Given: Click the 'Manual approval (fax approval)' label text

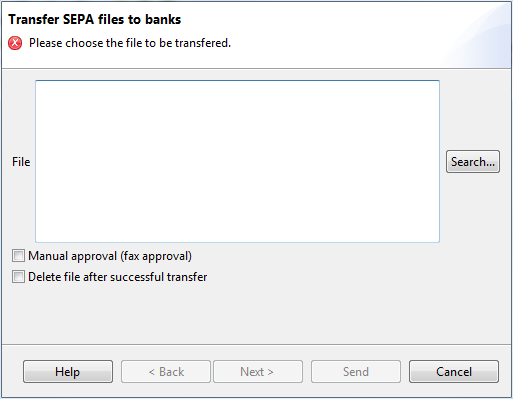Looking at the screenshot, I should click(x=110, y=256).
